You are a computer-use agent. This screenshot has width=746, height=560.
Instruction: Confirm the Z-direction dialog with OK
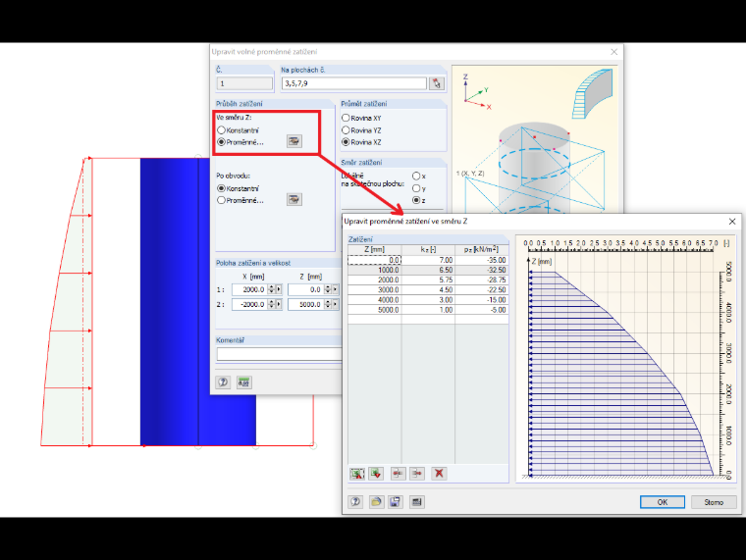coord(663,502)
